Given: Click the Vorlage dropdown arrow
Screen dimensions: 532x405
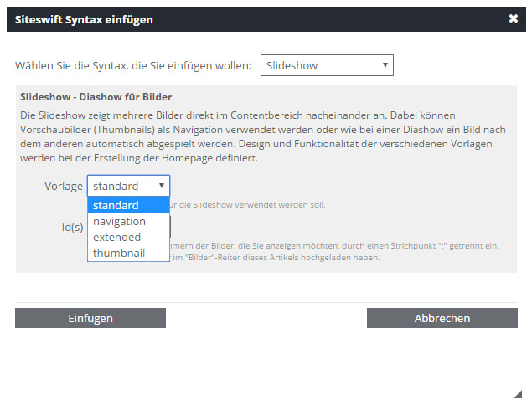Looking at the screenshot, I should (x=161, y=186).
